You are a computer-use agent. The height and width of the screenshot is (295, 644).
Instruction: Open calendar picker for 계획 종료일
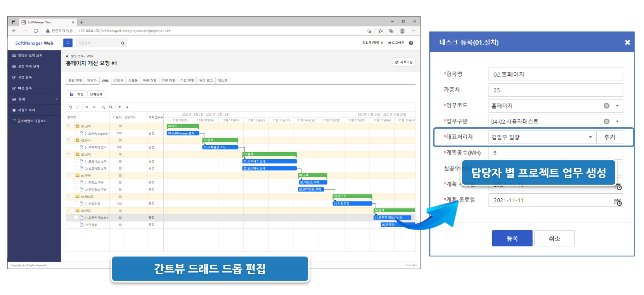pyautogui.click(x=618, y=202)
